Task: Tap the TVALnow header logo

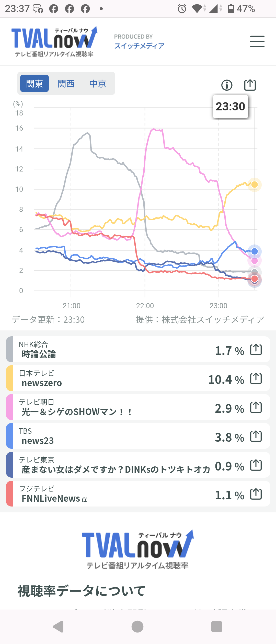Action: coord(54,41)
